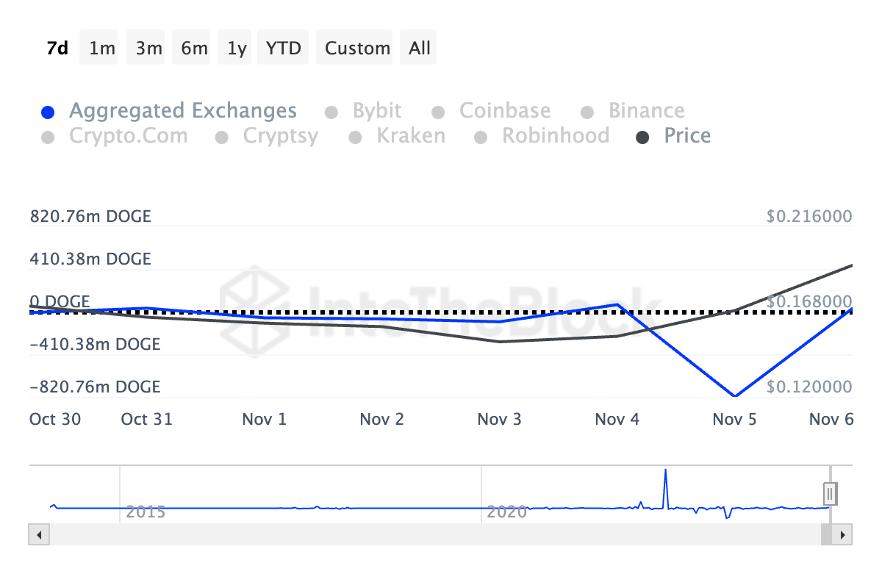Show the All time range
The width and height of the screenshot is (882, 588).
click(x=420, y=49)
